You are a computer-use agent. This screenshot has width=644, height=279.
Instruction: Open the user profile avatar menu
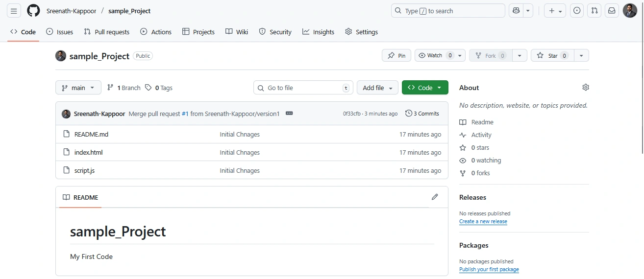pos(630,11)
